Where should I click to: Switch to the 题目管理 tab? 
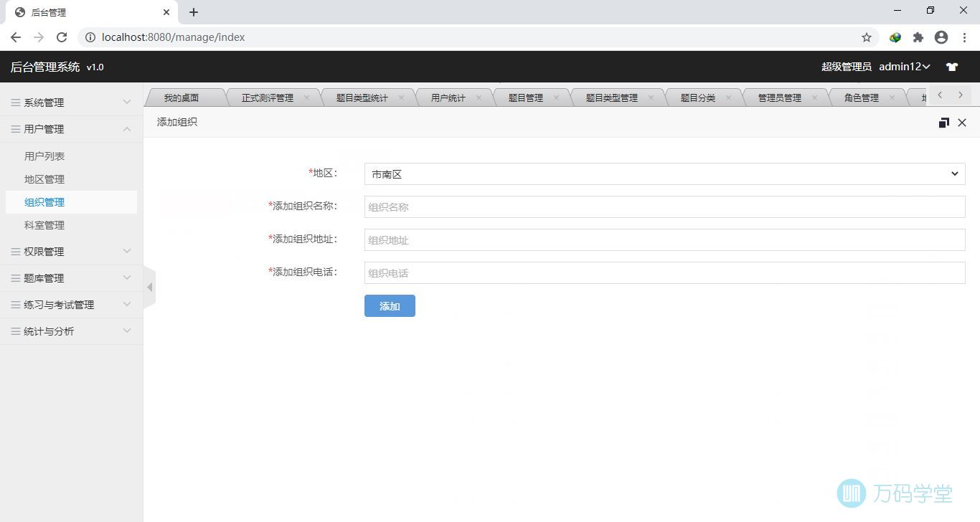525,98
